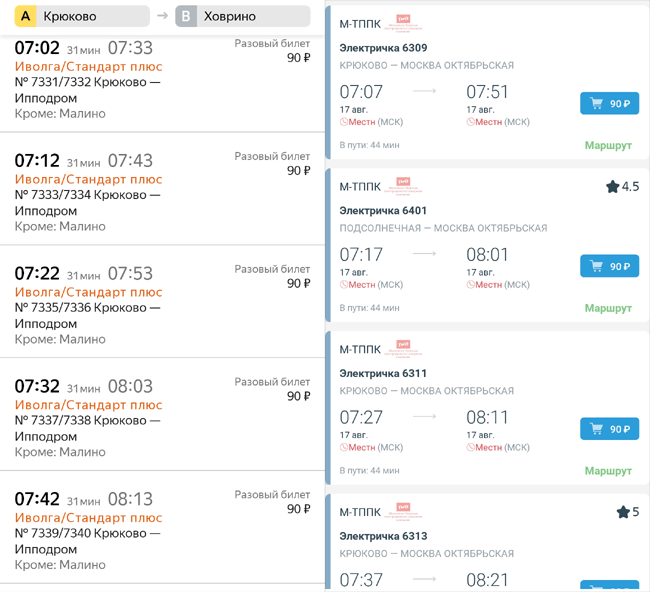Click the 5 star rating icon
The height and width of the screenshot is (592, 650).
[x=622, y=512]
